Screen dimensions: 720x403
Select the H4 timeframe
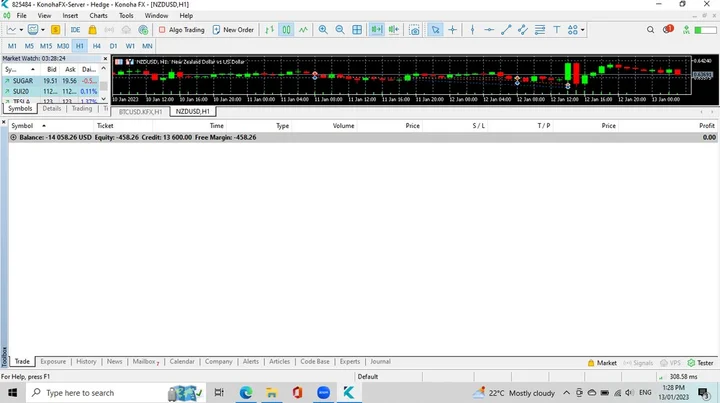pos(96,46)
